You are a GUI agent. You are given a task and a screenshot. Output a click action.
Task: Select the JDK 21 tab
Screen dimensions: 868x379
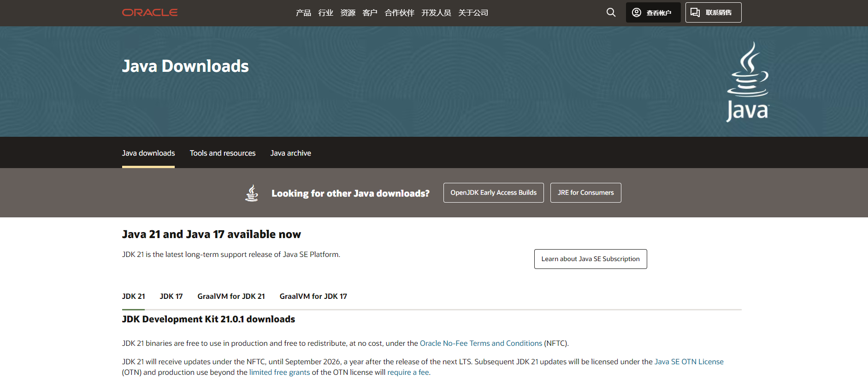(x=134, y=296)
